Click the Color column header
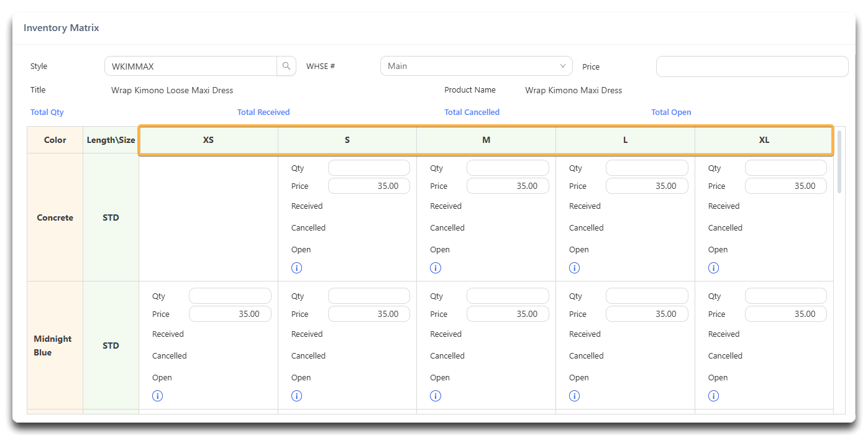868x435 pixels. pos(55,140)
